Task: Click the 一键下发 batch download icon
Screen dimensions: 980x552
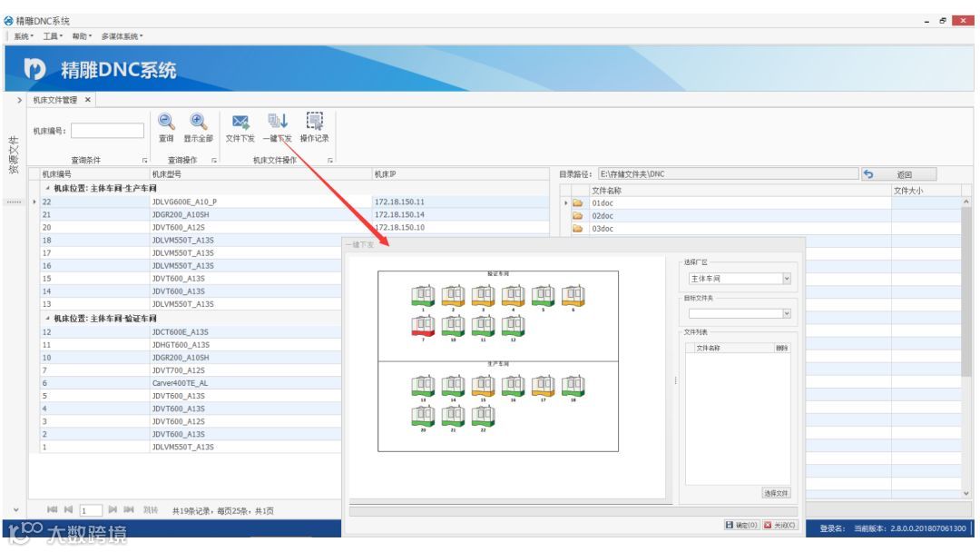Action: 278,121
